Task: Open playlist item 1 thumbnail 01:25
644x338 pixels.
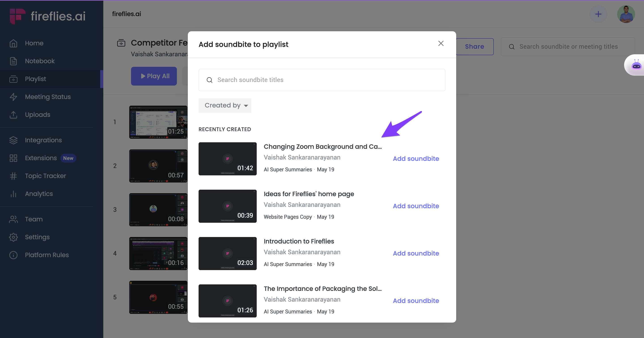Action: [x=158, y=122]
